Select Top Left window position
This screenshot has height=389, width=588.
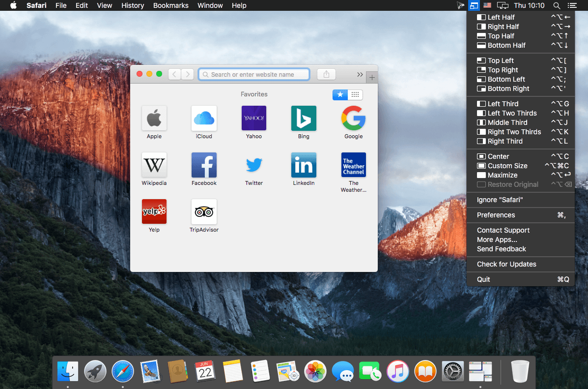521,60
